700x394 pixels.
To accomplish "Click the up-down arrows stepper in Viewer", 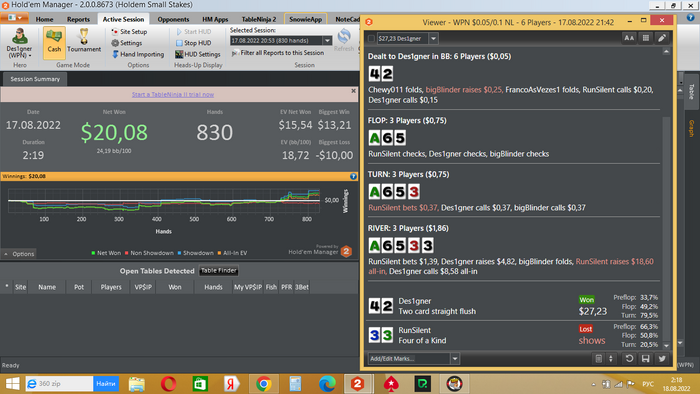I will click(611, 358).
